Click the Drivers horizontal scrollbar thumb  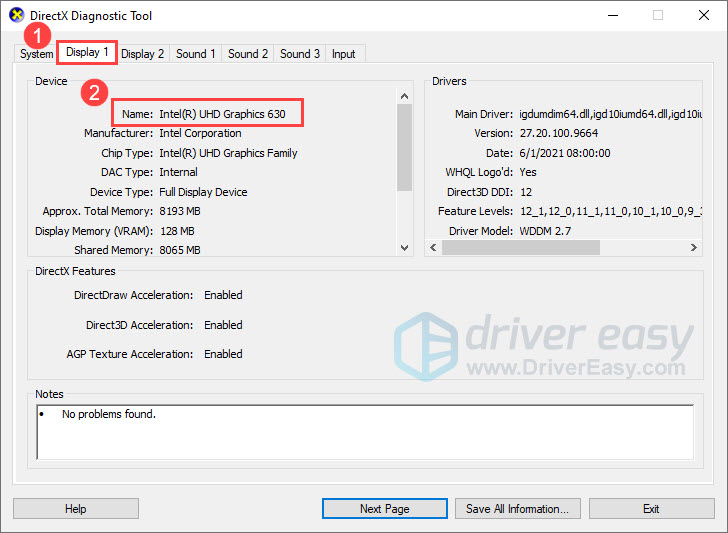point(520,247)
